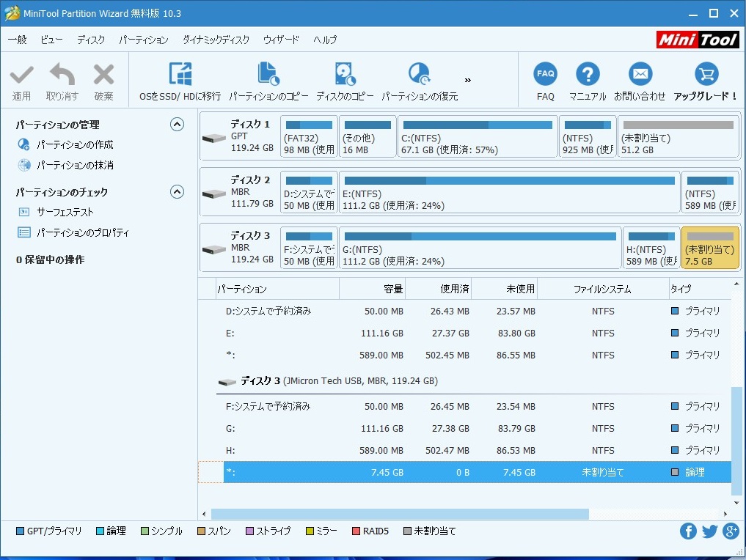Click the お問い合わせ envelope icon

pyautogui.click(x=640, y=74)
